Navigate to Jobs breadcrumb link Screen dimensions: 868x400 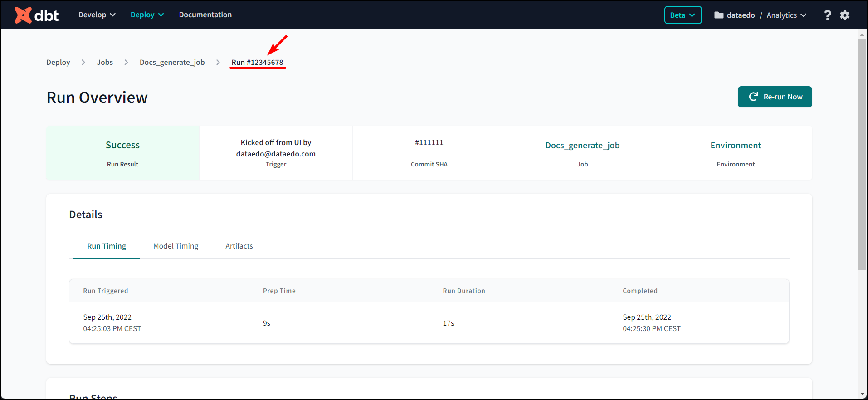[105, 62]
